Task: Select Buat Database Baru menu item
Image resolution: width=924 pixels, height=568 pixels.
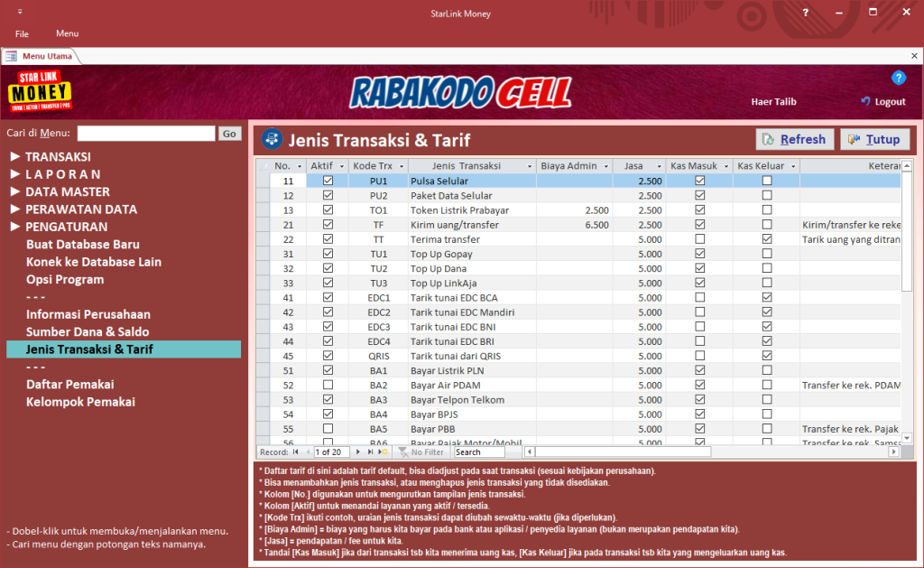Action: pyautogui.click(x=82, y=244)
